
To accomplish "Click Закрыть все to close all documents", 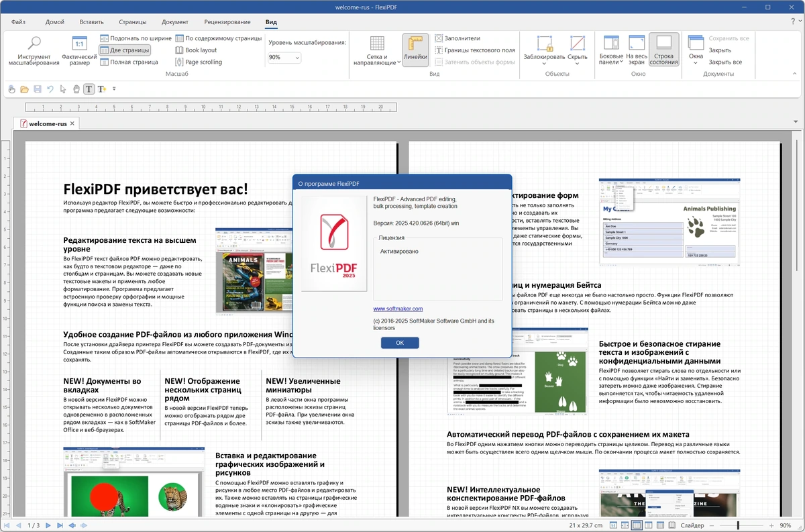I will (x=725, y=62).
